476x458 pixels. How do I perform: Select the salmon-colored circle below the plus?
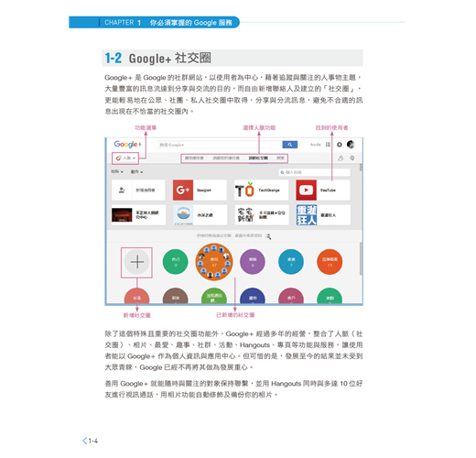(x=137, y=296)
